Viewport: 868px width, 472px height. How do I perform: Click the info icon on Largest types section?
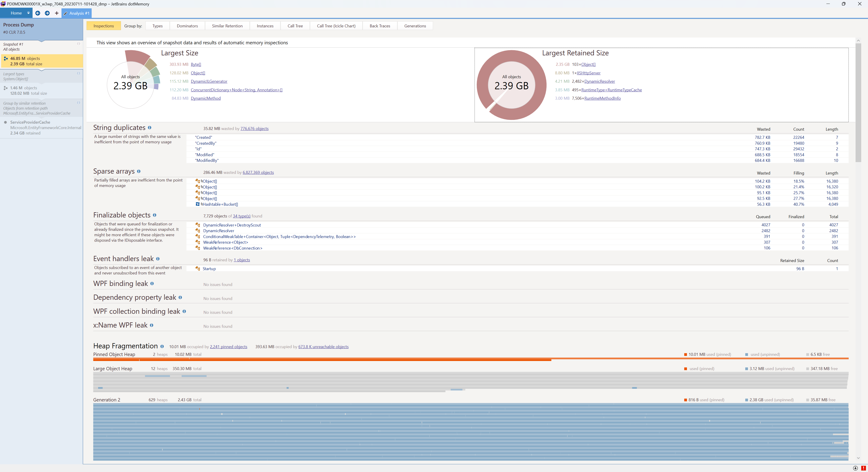pyautogui.click(x=78, y=73)
